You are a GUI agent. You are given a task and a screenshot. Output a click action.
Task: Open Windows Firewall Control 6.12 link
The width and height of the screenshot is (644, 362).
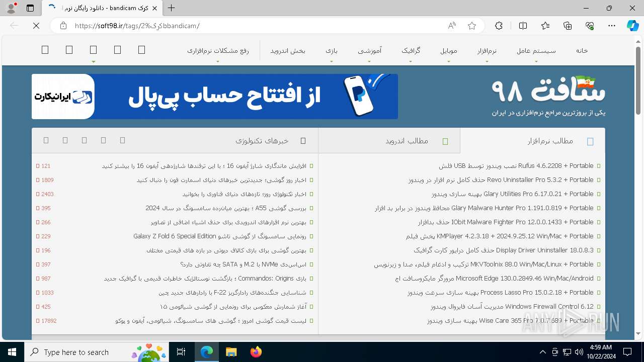pos(512,307)
